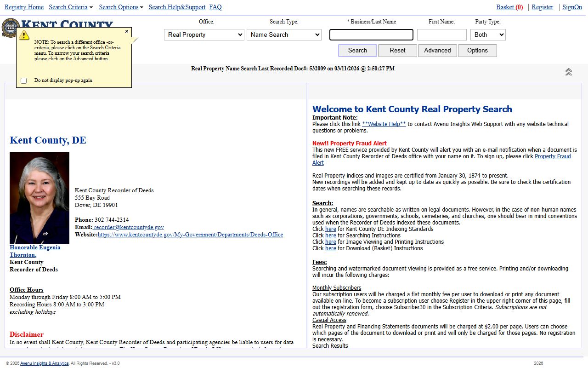Click 'here' for Image Viewing and Printing Instructions
The image size is (588, 368).
(x=331, y=242)
